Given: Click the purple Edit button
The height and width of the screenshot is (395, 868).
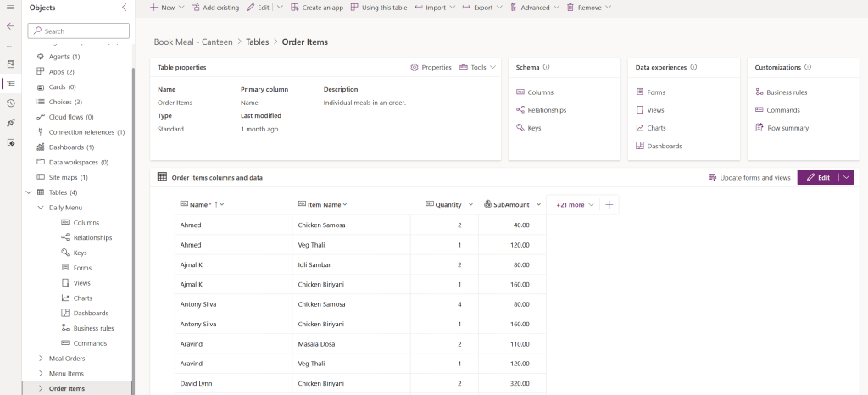Looking at the screenshot, I should [x=817, y=177].
